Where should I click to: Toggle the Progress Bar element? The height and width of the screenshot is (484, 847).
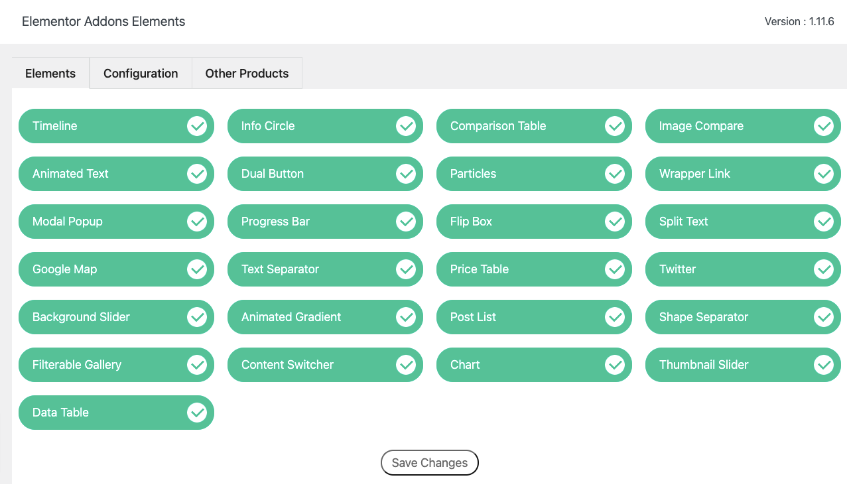(x=406, y=222)
